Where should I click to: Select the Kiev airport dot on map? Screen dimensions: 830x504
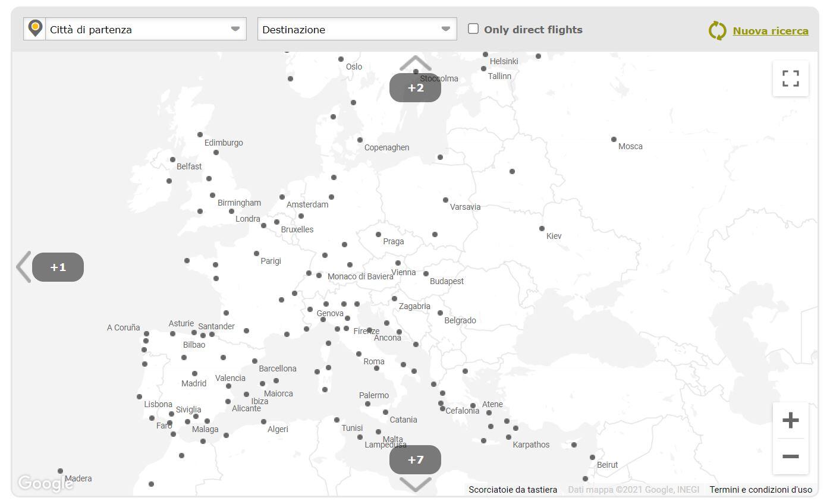(x=542, y=228)
